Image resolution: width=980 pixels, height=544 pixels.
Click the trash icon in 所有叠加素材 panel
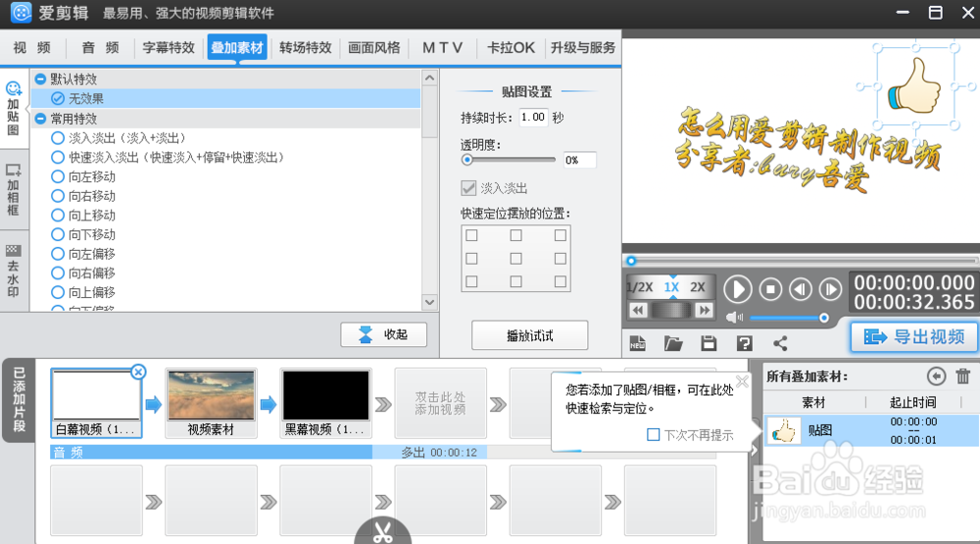click(x=963, y=376)
